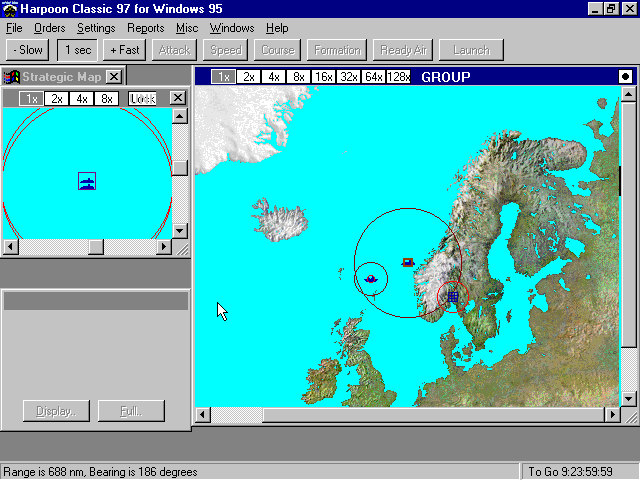Viewport: 640px width, 480px height.
Task: Click GROUP map horizontal scrollbar thumb
Action: point(433,415)
